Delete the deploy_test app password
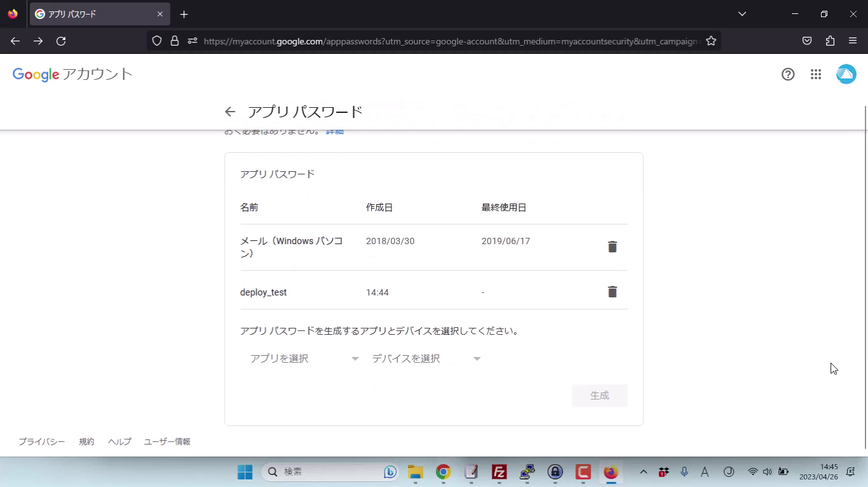Viewport: 868px width, 487px height. point(612,292)
